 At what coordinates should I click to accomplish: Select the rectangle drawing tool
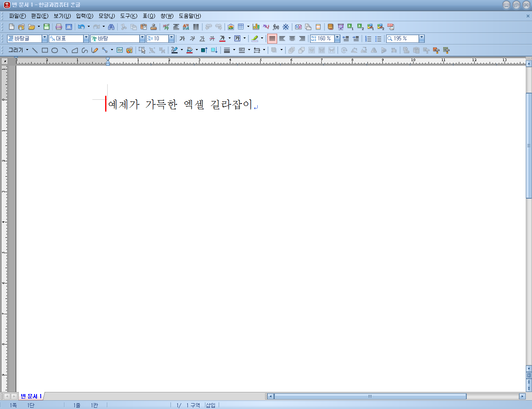(45, 50)
